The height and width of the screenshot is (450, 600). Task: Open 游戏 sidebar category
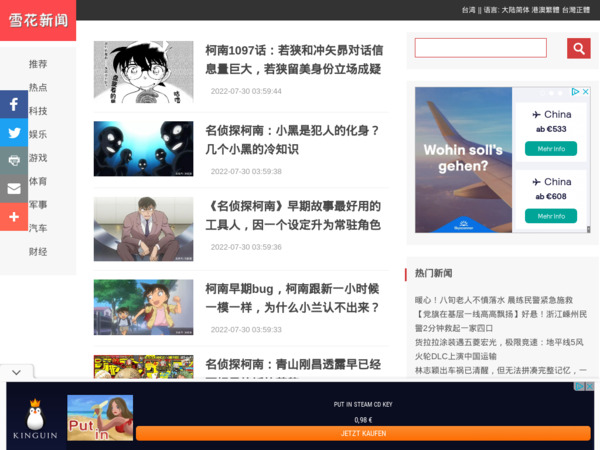point(38,158)
